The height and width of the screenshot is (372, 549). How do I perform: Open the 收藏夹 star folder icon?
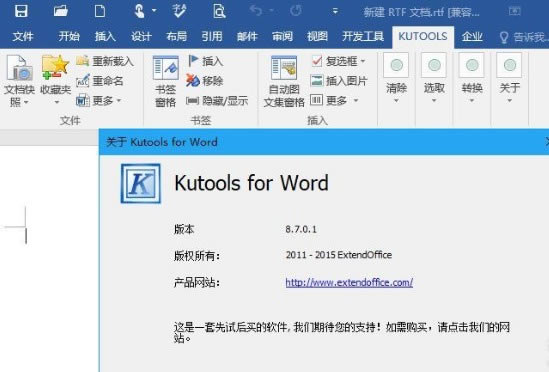(x=55, y=67)
